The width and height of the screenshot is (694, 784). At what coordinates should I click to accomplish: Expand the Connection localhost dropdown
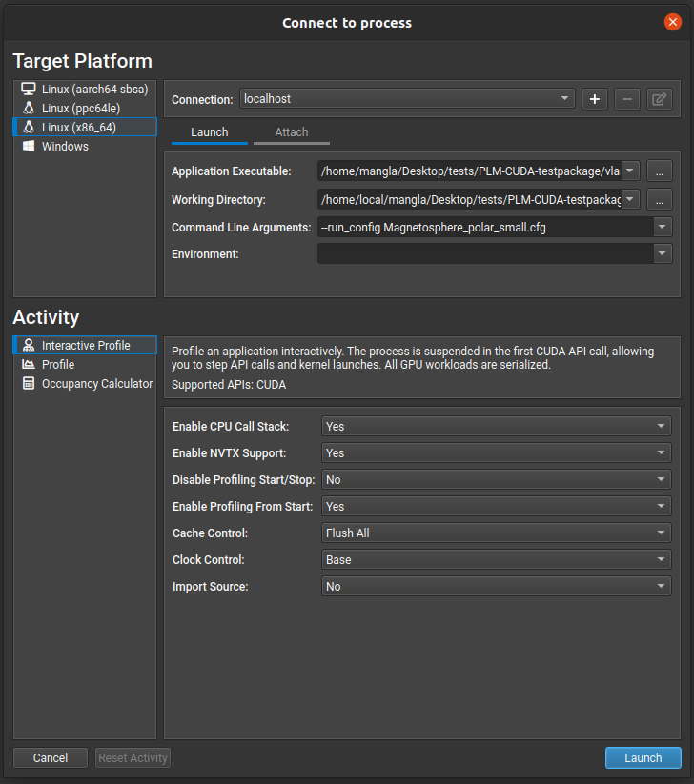pyautogui.click(x=407, y=99)
